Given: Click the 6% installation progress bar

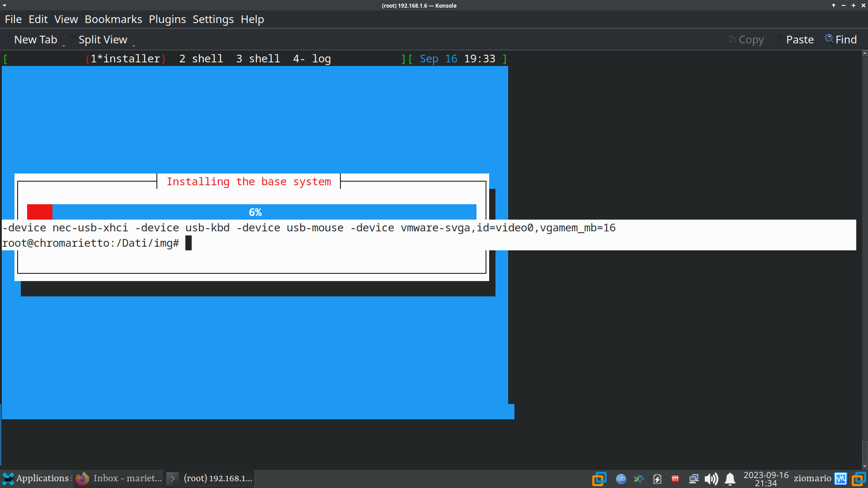Looking at the screenshot, I should pyautogui.click(x=251, y=212).
